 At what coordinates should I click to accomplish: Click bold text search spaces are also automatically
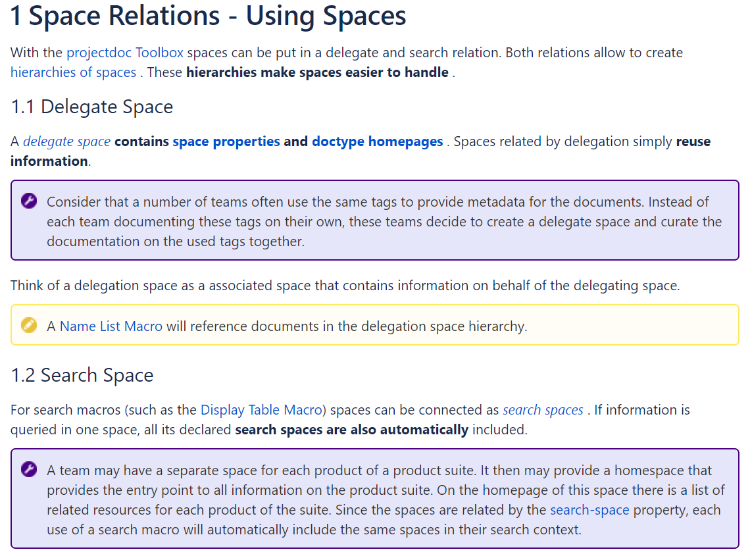pyautogui.click(x=351, y=430)
